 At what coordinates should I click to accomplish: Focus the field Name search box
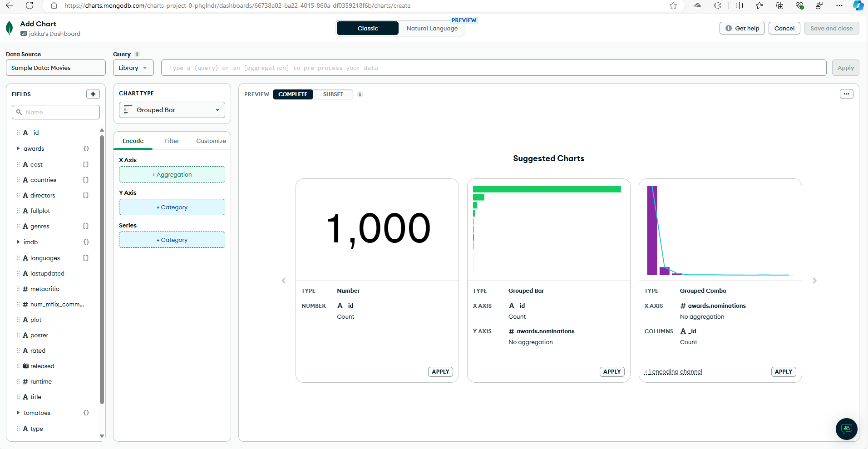click(56, 112)
